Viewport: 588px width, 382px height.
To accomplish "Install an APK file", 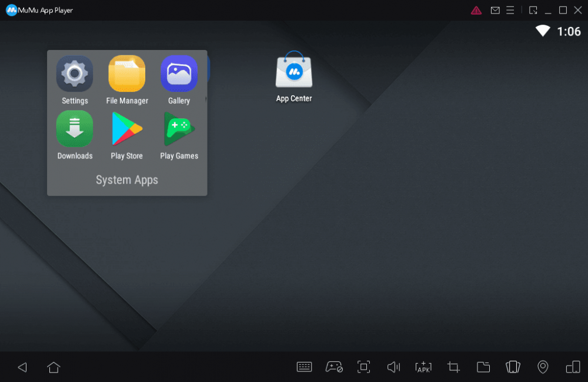I will pyautogui.click(x=423, y=367).
